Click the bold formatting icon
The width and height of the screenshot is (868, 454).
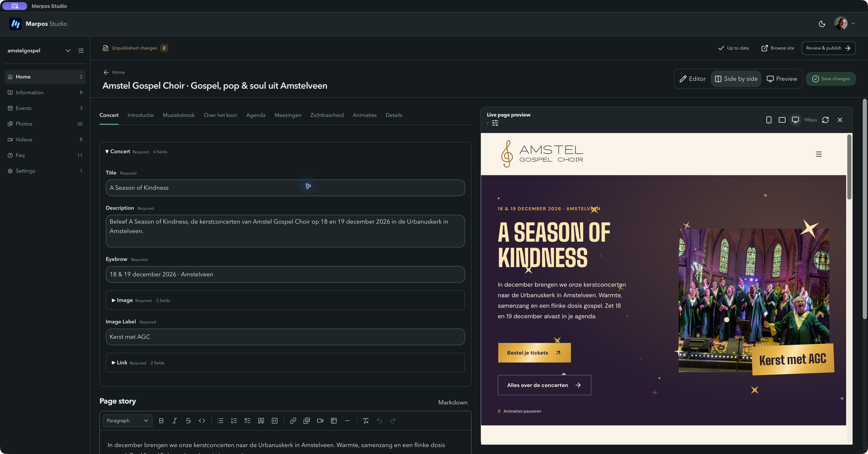tap(161, 421)
